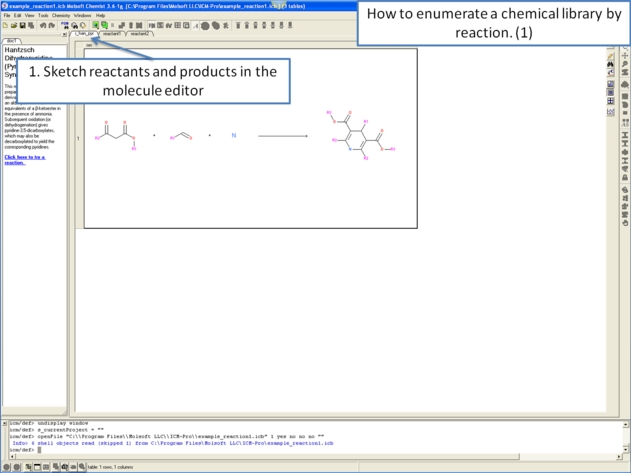Open the File menu
This screenshot has width=631, height=473.
7,15
